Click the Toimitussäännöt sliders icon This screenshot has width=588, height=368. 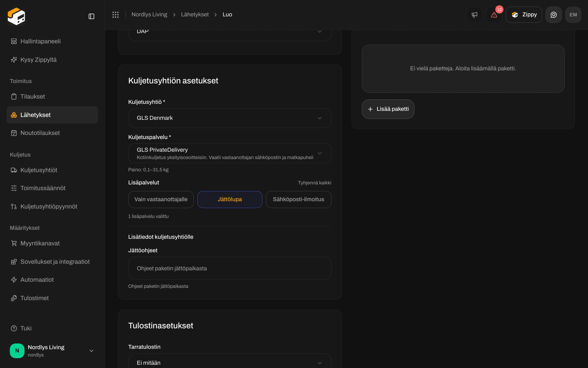[14, 188]
